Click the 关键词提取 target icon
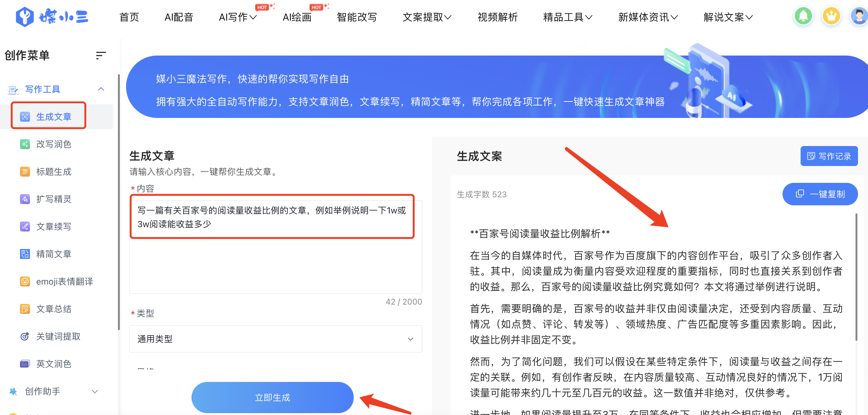Image resolution: width=868 pixels, height=415 pixels. click(25, 336)
